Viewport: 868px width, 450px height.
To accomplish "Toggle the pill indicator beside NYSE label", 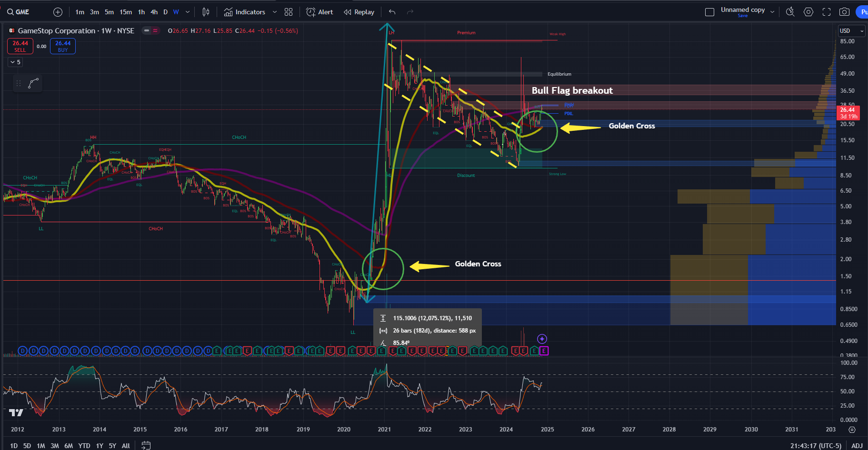I will pos(151,30).
